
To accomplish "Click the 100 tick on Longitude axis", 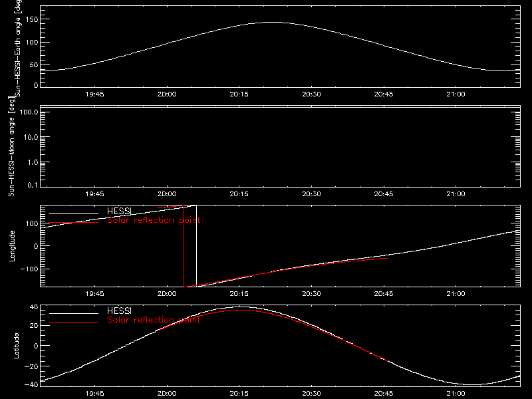I will (31, 223).
